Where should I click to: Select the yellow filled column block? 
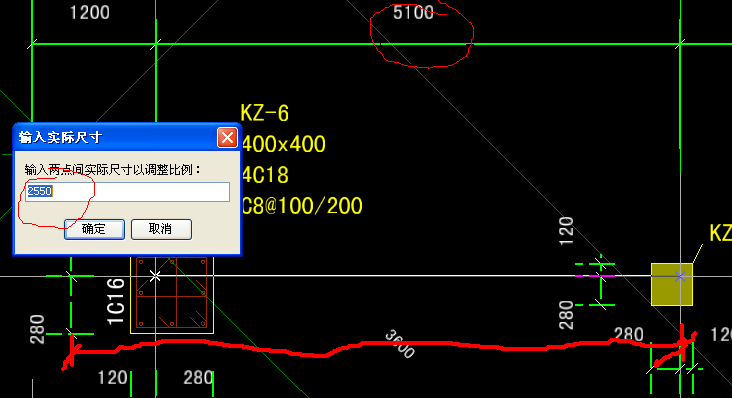pyautogui.click(x=672, y=285)
